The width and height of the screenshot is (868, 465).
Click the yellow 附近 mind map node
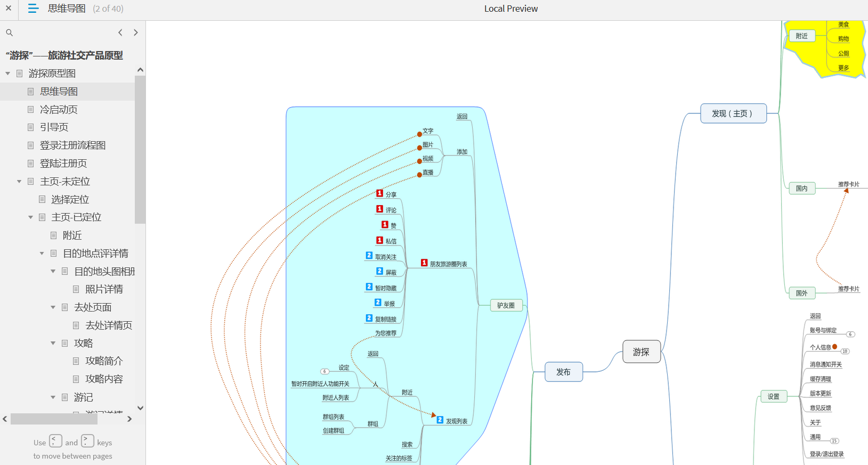[802, 36]
